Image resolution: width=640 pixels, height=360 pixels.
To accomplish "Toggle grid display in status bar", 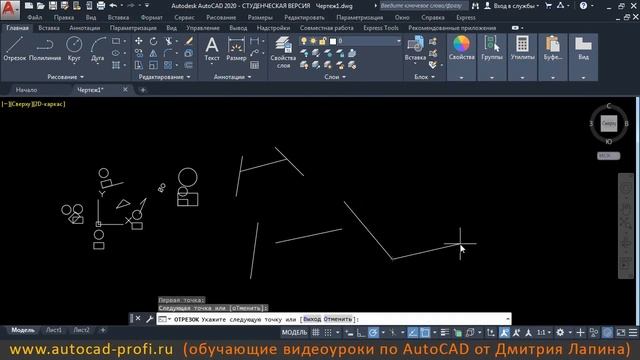I will pos(316,333).
